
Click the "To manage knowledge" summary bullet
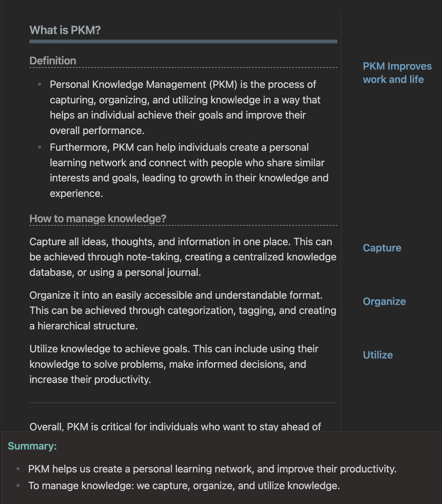[x=184, y=486]
